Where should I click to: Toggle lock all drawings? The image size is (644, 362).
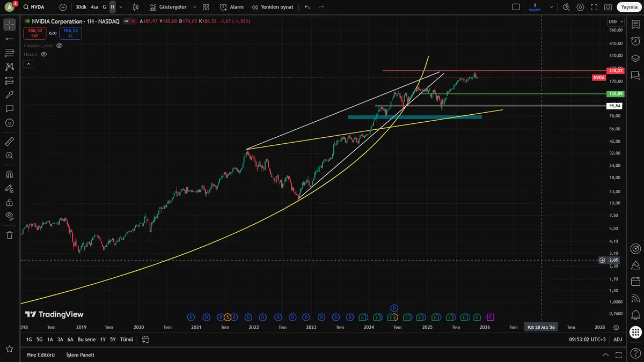[x=9, y=202]
